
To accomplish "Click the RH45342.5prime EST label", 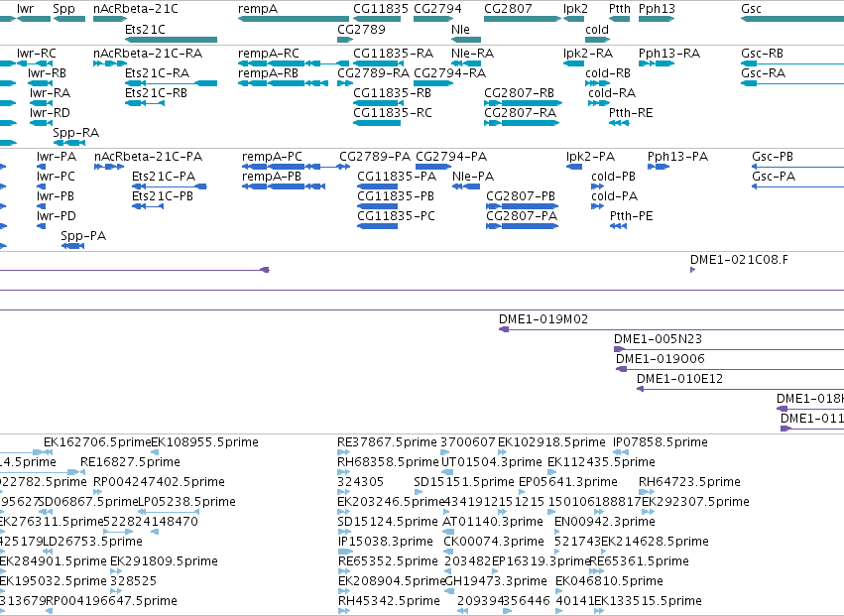I will coord(389,601).
